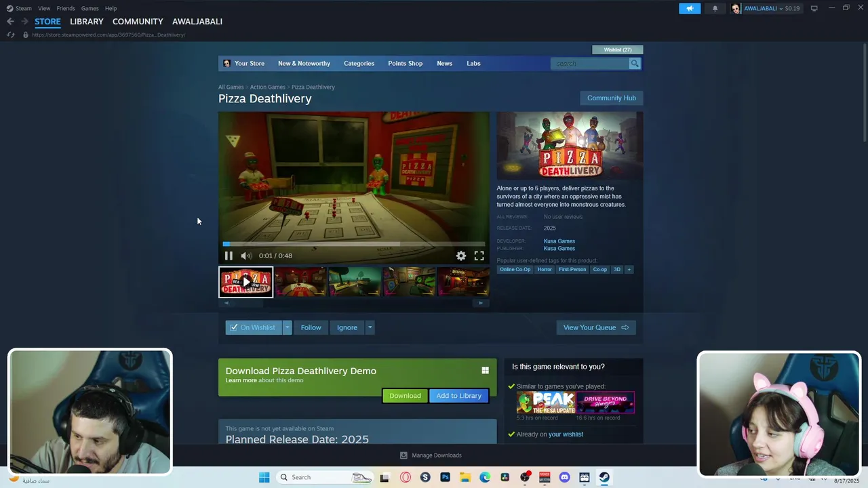
Task: Open the Community Hub
Action: click(x=611, y=98)
